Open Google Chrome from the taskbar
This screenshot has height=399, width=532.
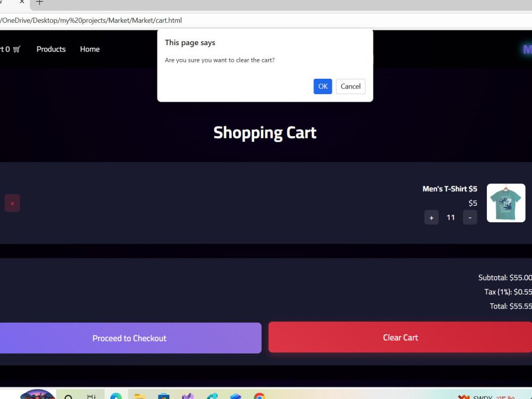coord(260,396)
